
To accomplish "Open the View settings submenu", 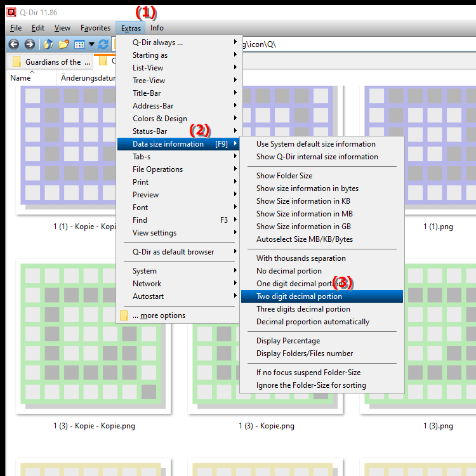I will coord(179,233).
